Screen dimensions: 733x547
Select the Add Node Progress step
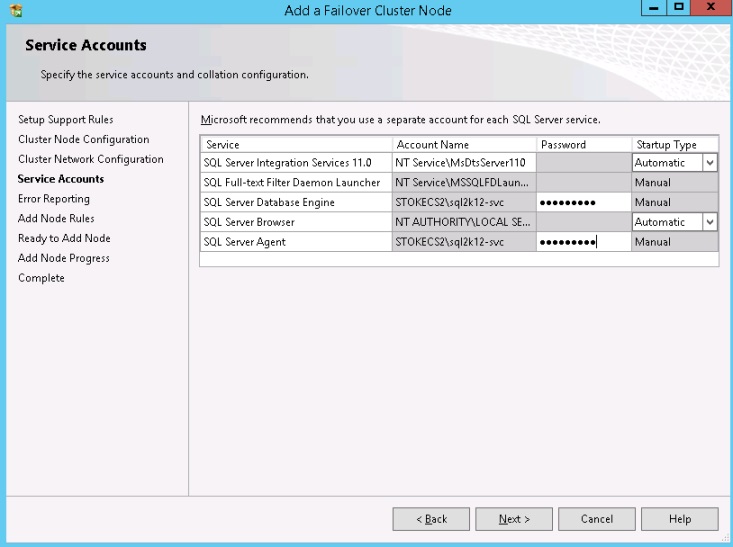[x=64, y=258]
